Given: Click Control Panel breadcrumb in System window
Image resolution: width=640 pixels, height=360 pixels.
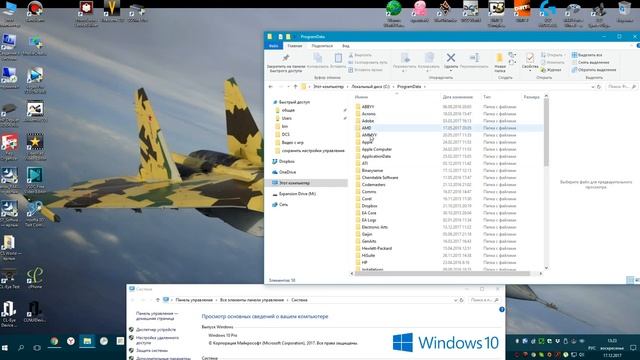Looking at the screenshot, I should [x=194, y=300].
